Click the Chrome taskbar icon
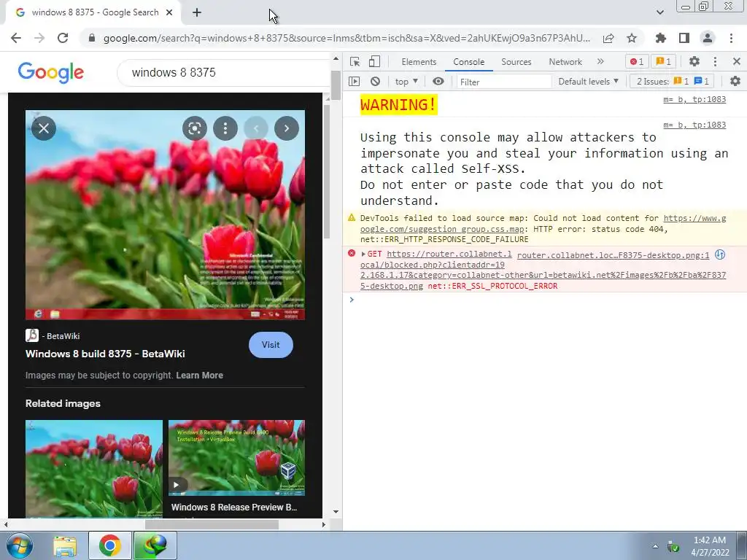The width and height of the screenshot is (747, 560). coord(109,545)
